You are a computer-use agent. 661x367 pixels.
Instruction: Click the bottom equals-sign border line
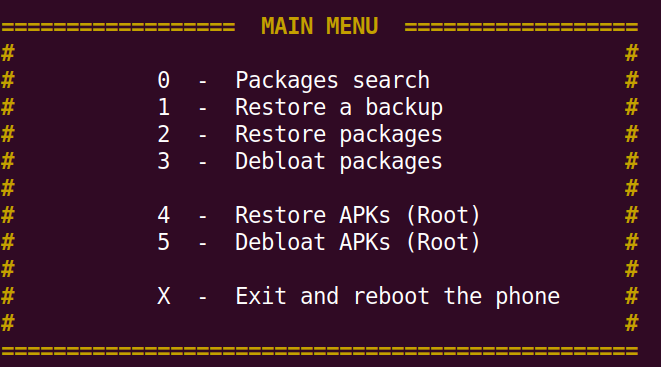[320, 351]
